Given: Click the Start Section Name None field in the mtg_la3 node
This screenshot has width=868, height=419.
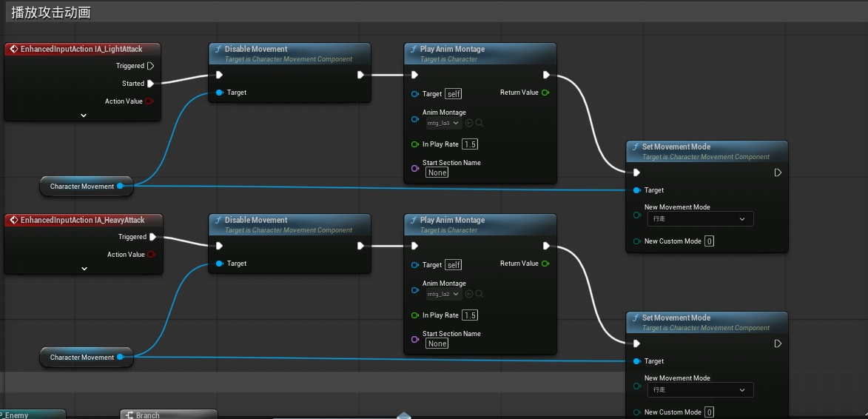Looking at the screenshot, I should (x=437, y=172).
